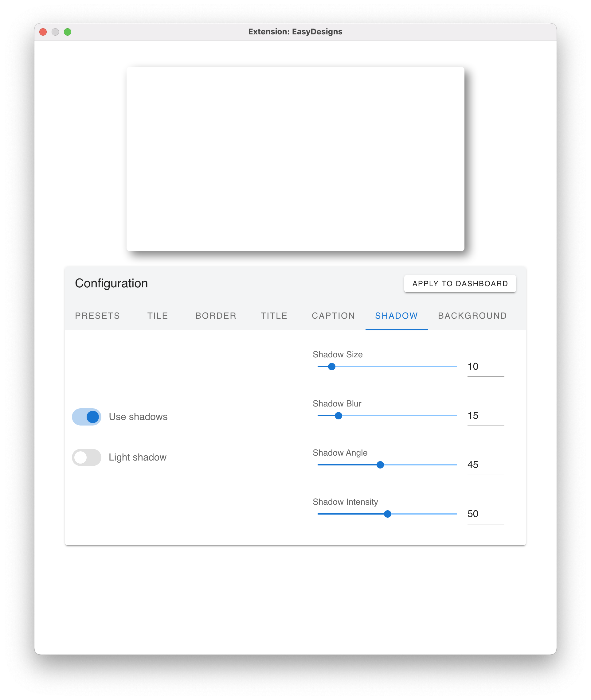The width and height of the screenshot is (591, 700).
Task: Click the Shadow Size slider handle
Action: point(332,366)
